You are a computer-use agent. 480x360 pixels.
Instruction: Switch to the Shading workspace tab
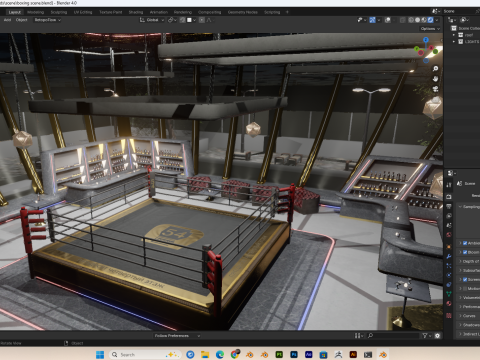pyautogui.click(x=136, y=12)
